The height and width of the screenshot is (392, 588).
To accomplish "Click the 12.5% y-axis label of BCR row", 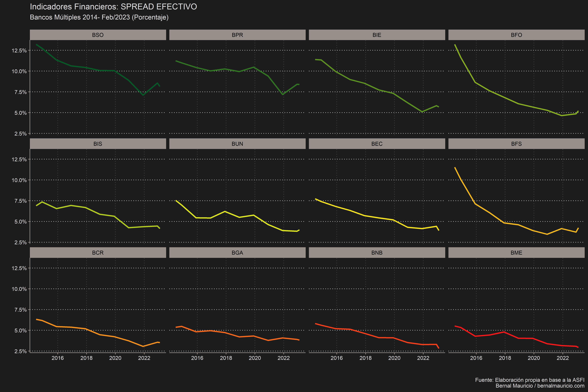I will pos(19,268).
